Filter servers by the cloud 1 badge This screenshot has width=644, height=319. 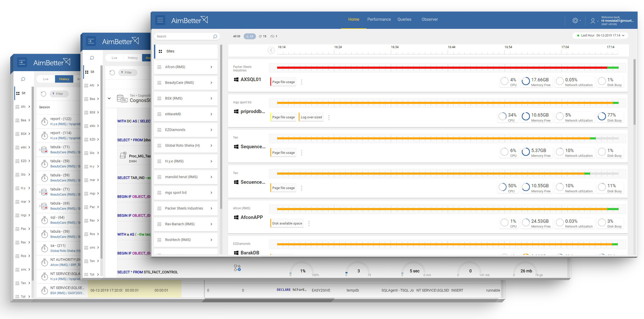pos(274,36)
